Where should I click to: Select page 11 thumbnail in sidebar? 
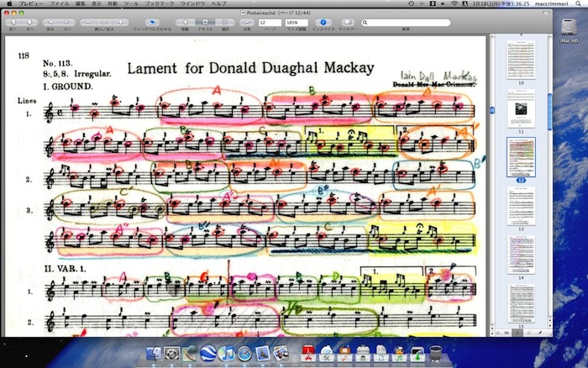(521, 108)
